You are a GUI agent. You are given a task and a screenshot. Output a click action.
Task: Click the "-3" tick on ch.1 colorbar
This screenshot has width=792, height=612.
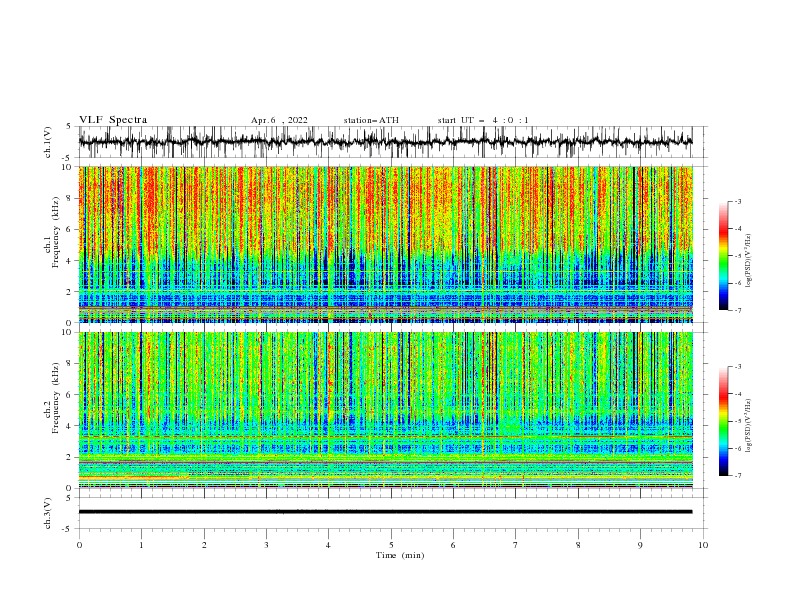(x=738, y=201)
